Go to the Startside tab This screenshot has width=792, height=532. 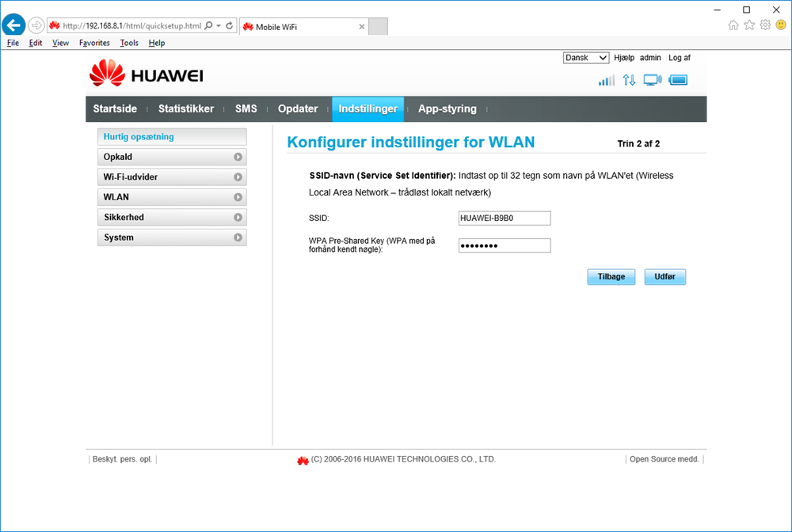coord(115,109)
